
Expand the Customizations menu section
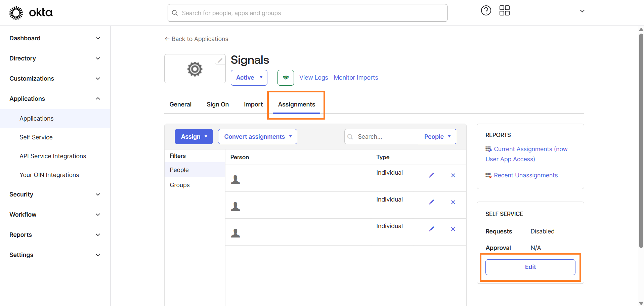[55, 79]
